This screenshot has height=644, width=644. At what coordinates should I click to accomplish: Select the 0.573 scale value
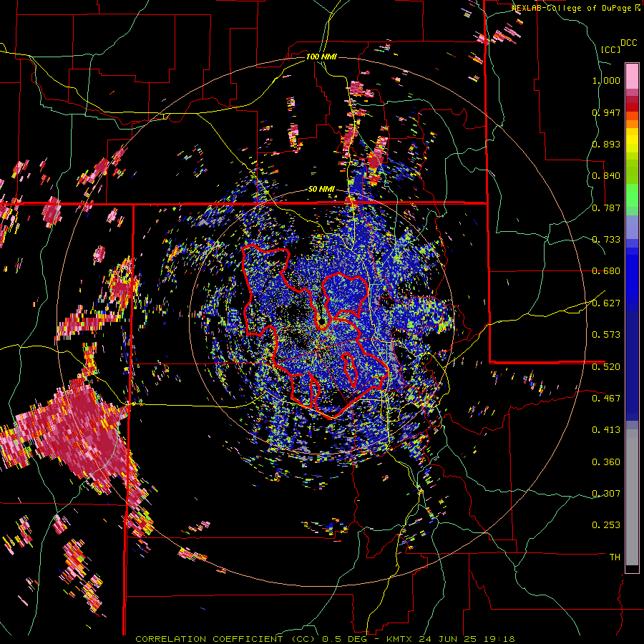click(x=606, y=335)
